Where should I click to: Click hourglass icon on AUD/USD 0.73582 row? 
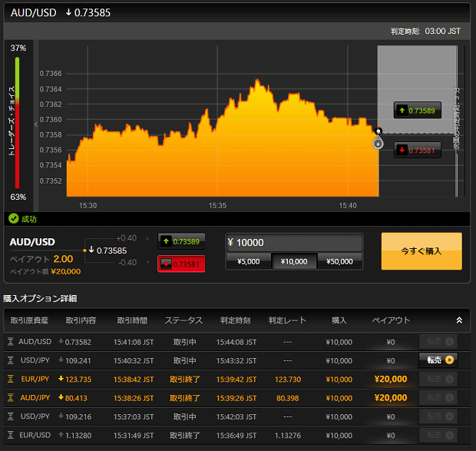[x=11, y=342]
